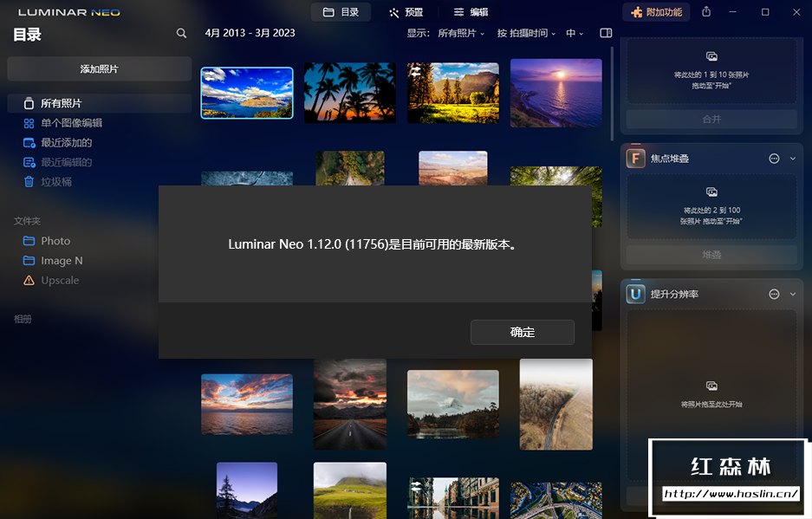Select 所有照片 in the sidebar
This screenshot has height=519, width=812.
pos(99,103)
